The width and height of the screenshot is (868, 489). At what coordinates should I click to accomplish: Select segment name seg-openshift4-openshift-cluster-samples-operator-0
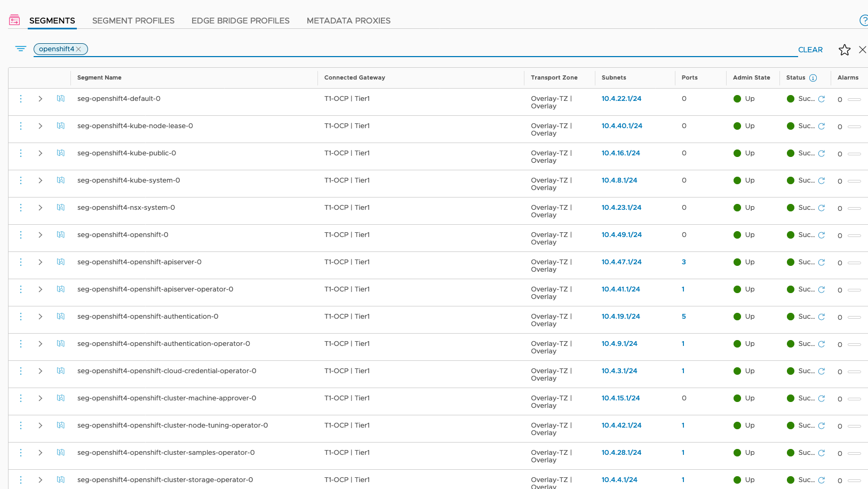166,453
